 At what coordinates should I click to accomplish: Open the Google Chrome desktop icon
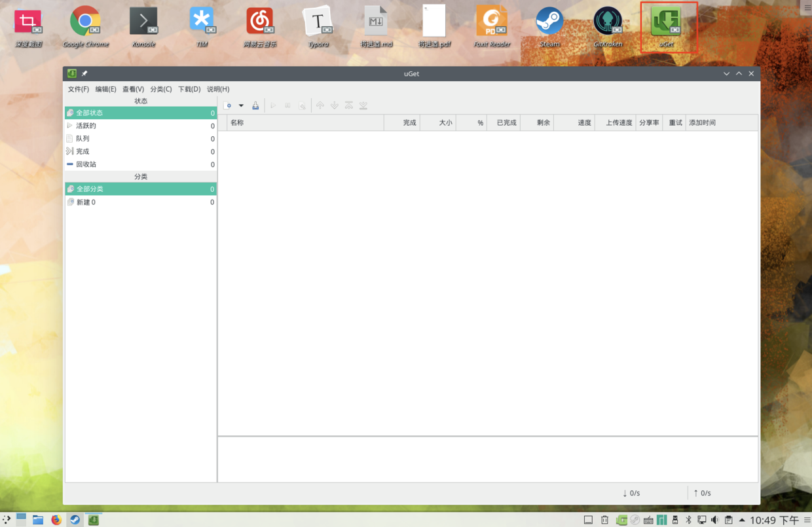[86, 27]
